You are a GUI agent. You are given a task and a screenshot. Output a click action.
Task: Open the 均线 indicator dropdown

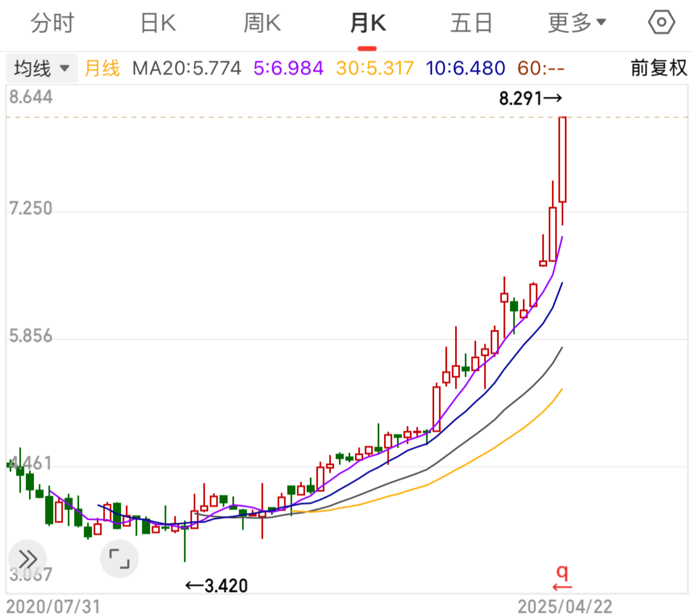(x=42, y=68)
